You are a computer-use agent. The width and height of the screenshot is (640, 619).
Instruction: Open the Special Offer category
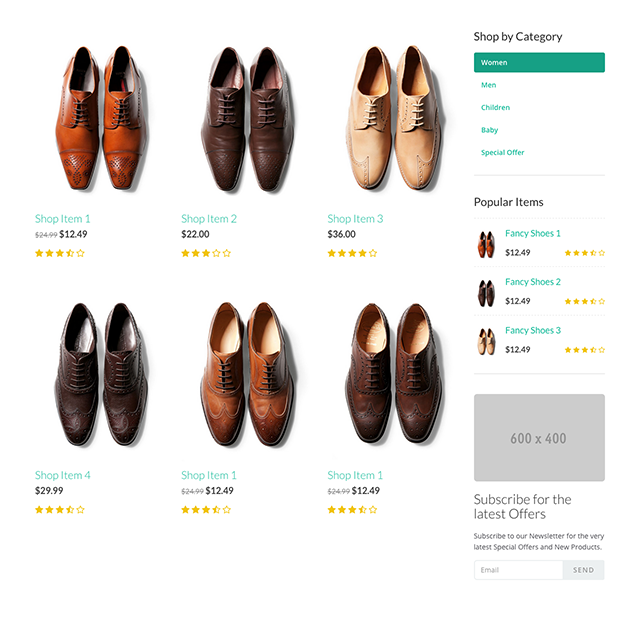pos(502,152)
